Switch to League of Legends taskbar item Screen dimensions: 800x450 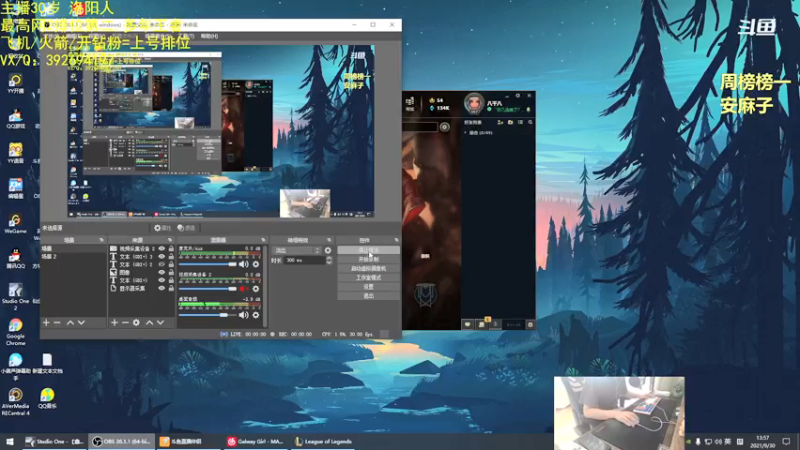click(323, 441)
